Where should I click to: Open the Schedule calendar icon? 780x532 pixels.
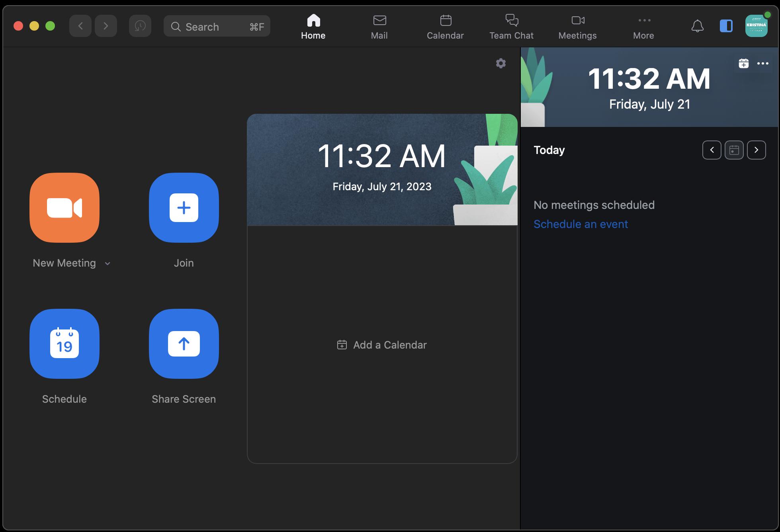click(x=65, y=343)
